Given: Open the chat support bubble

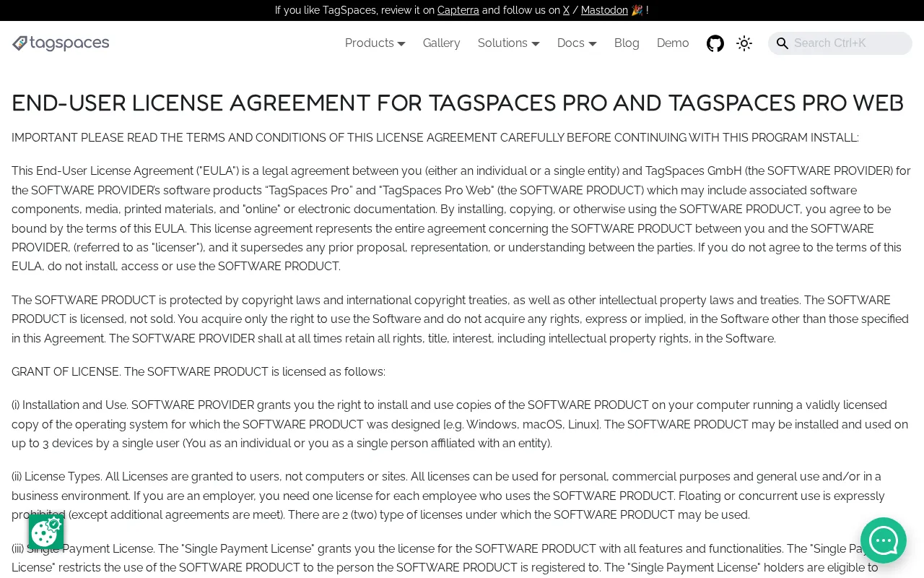Looking at the screenshot, I should tap(884, 540).
